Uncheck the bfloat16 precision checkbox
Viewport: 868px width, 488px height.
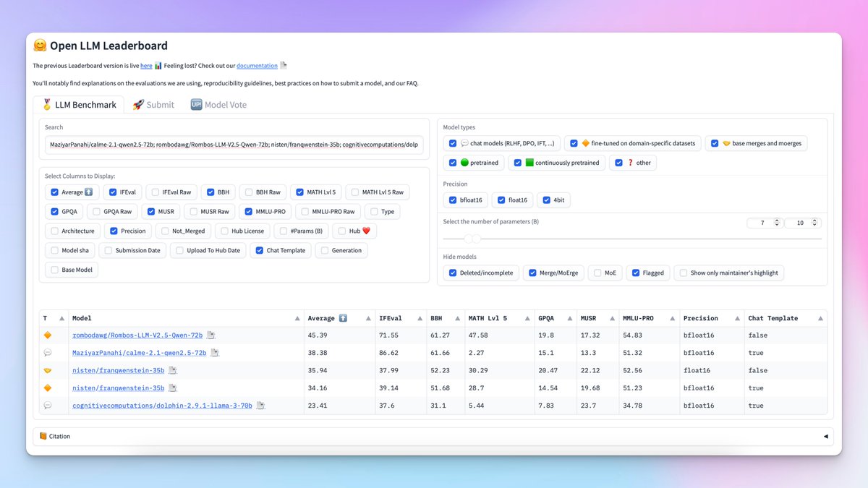click(x=453, y=200)
